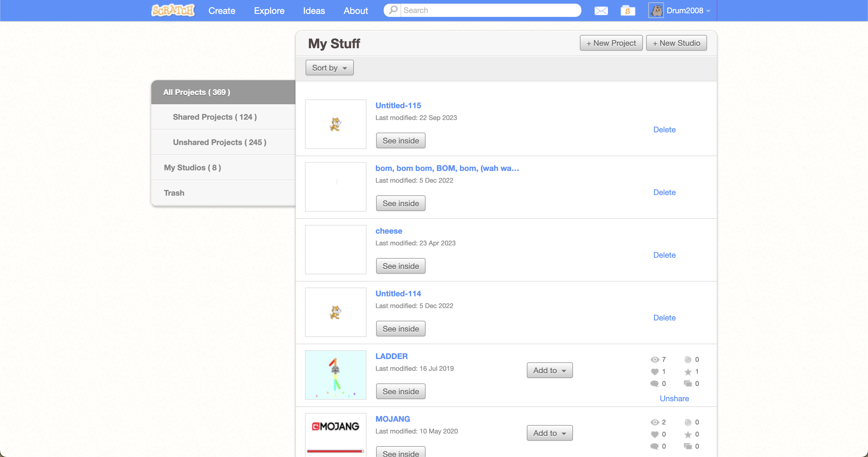
Task: Switch to the Shared Projects tab
Action: [x=215, y=117]
